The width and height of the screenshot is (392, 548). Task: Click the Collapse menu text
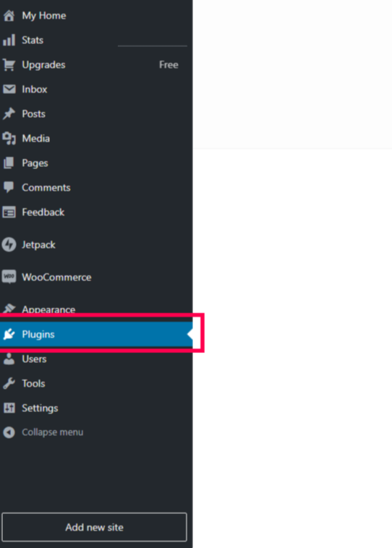(x=53, y=432)
